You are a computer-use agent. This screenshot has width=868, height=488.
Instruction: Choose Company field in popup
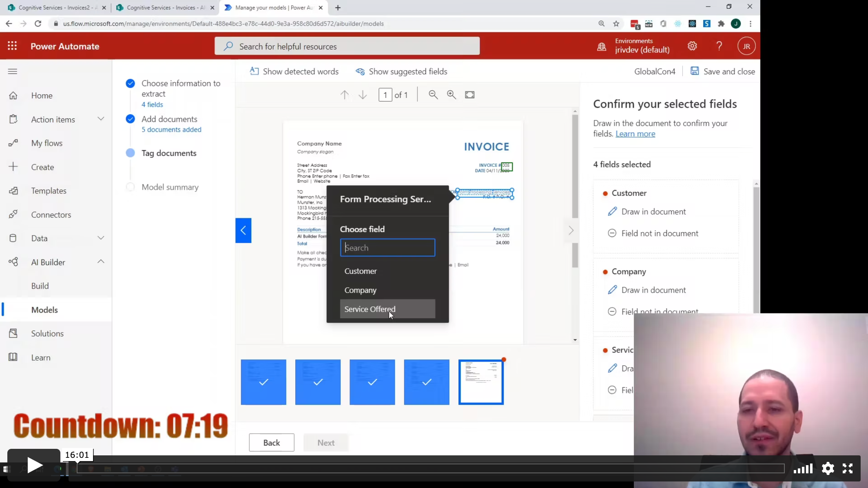pyautogui.click(x=387, y=290)
